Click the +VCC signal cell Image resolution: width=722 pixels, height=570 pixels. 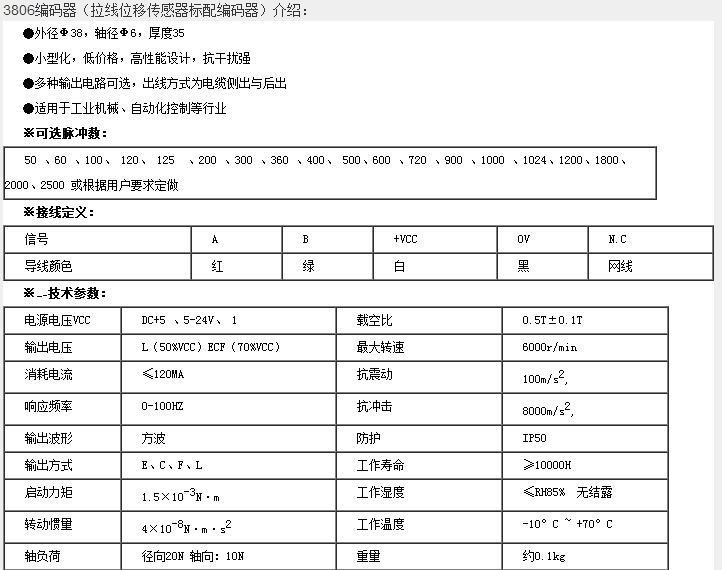pos(405,240)
